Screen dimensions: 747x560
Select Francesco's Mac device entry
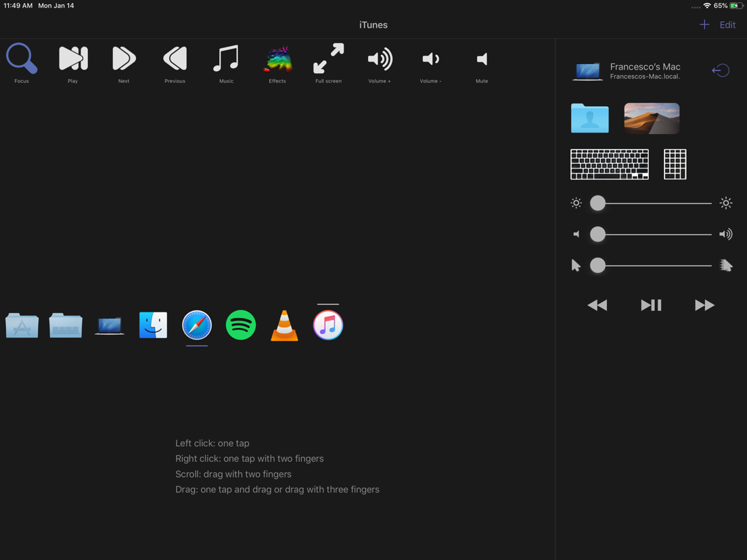coord(627,71)
